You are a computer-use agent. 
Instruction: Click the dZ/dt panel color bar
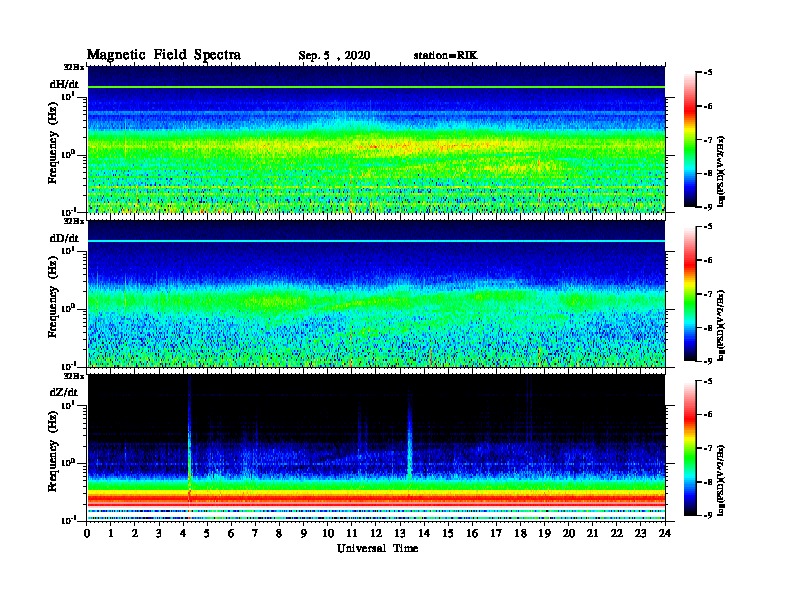(x=689, y=448)
